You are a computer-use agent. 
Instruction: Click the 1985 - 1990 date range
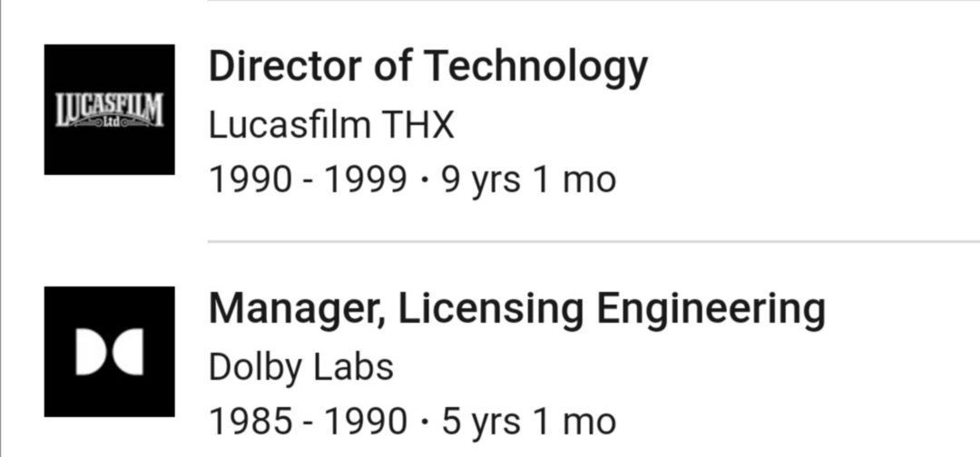pyautogui.click(x=308, y=421)
